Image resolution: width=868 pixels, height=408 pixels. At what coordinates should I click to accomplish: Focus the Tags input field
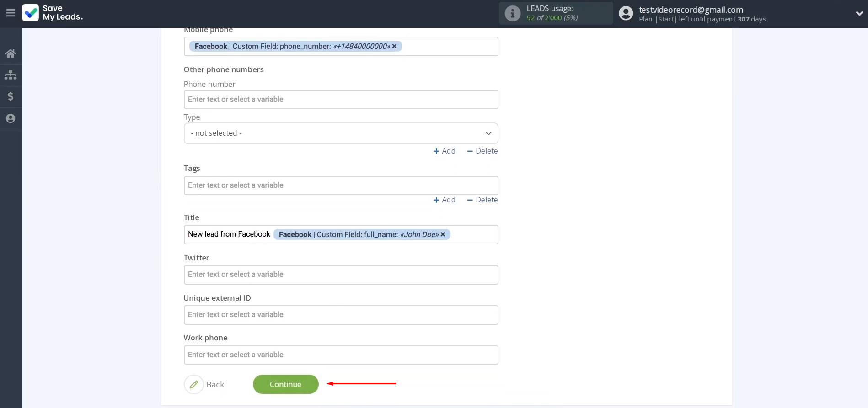[x=341, y=185]
